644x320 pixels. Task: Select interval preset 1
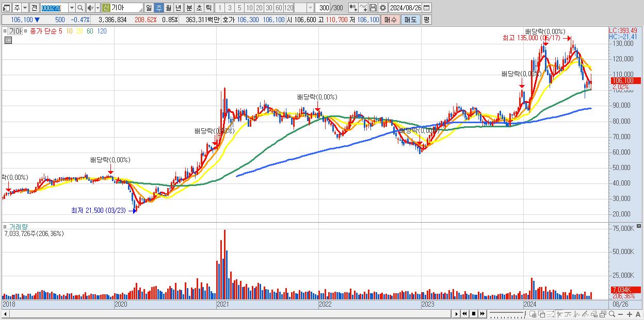click(x=220, y=8)
